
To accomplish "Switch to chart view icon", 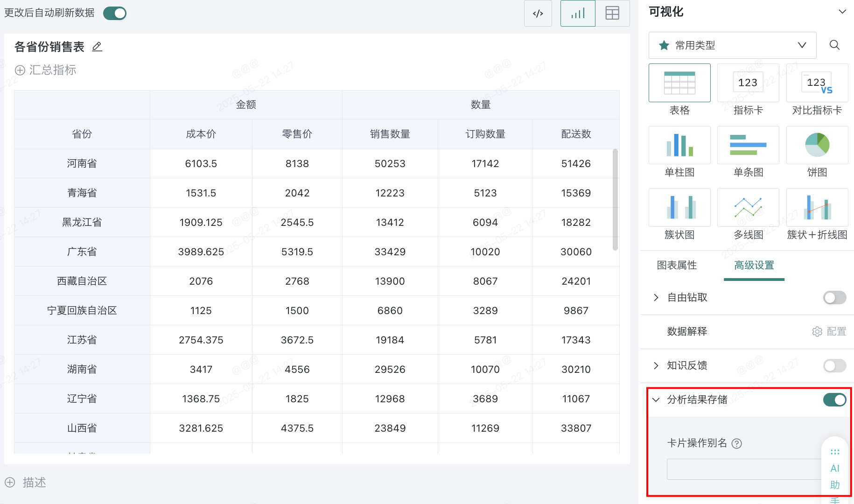I will (x=578, y=14).
